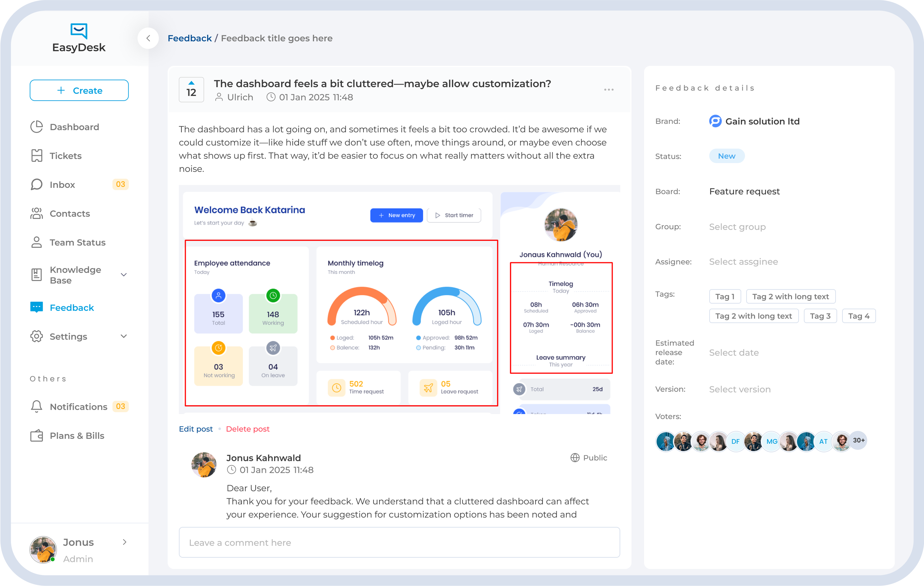The height and width of the screenshot is (586, 924).
Task: Click the Contacts icon in sidebar
Action: click(x=36, y=214)
